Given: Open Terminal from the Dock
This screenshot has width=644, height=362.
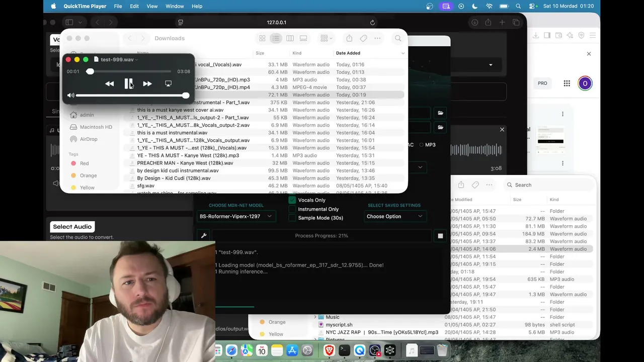Looking at the screenshot, I should tap(344, 350).
